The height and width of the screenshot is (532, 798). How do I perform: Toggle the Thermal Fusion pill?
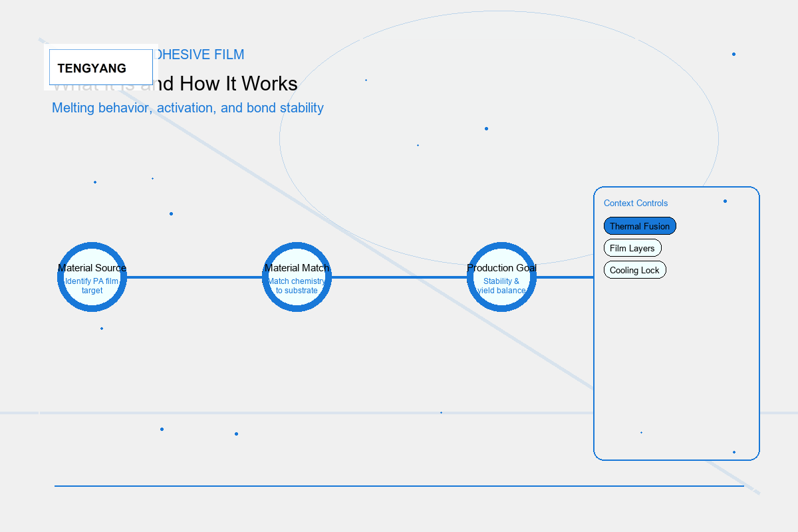(640, 226)
